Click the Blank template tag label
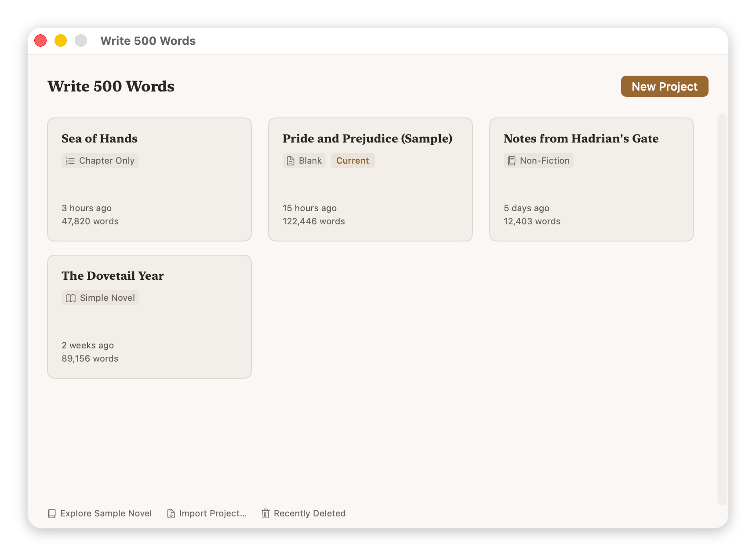The width and height of the screenshot is (756, 556). [310, 161]
